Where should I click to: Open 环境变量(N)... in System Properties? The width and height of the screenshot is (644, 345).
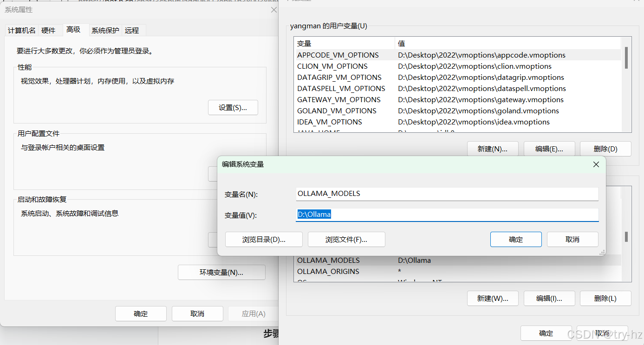221,273
